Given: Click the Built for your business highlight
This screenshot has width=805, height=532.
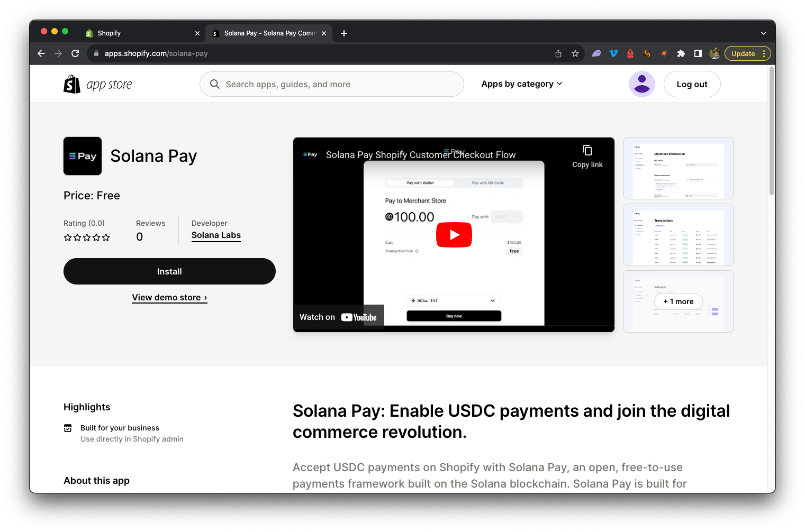Looking at the screenshot, I should tap(124, 433).
